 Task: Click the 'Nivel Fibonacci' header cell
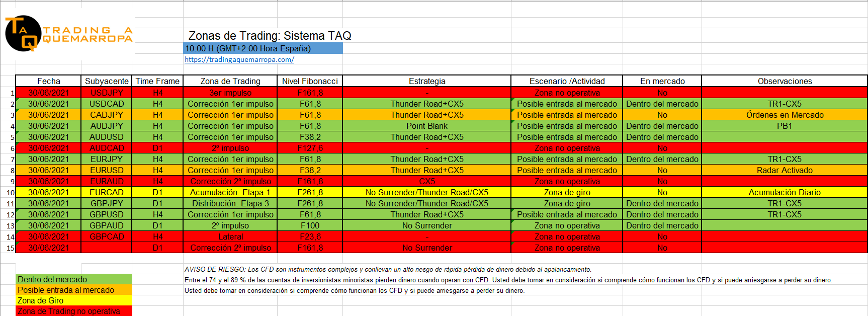(310, 81)
